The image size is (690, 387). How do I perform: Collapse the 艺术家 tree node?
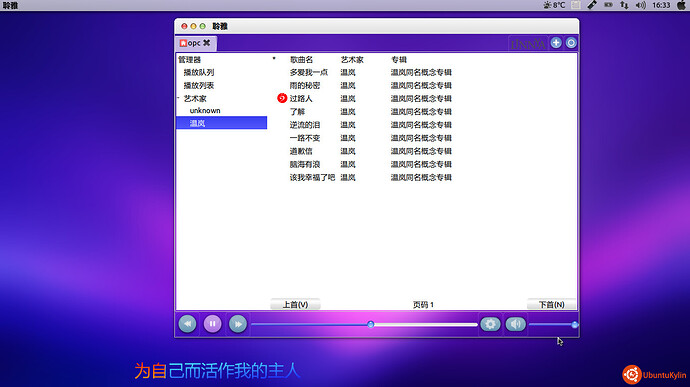click(x=179, y=98)
